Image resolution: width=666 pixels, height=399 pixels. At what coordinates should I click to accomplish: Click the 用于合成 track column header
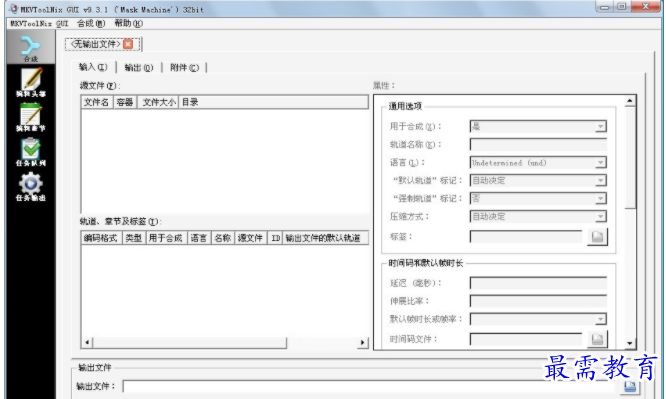tap(166, 238)
